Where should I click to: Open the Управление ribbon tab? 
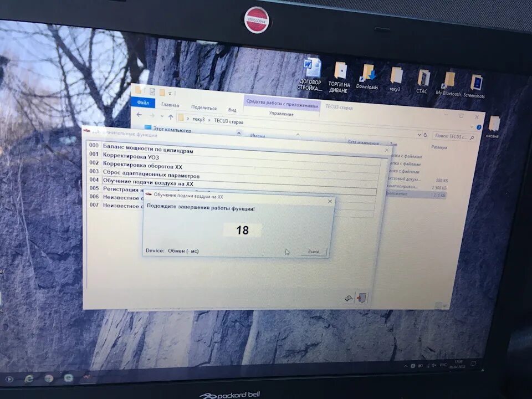point(281,114)
